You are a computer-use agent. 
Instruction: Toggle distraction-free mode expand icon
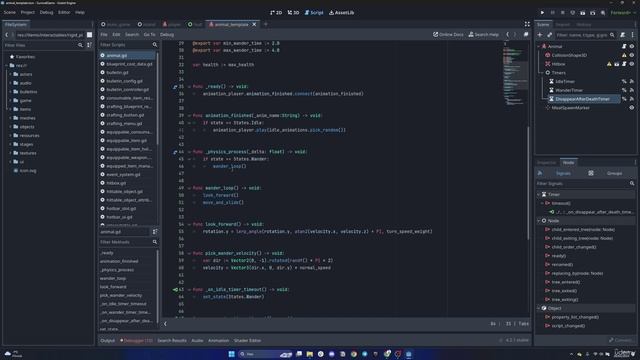pos(527,24)
